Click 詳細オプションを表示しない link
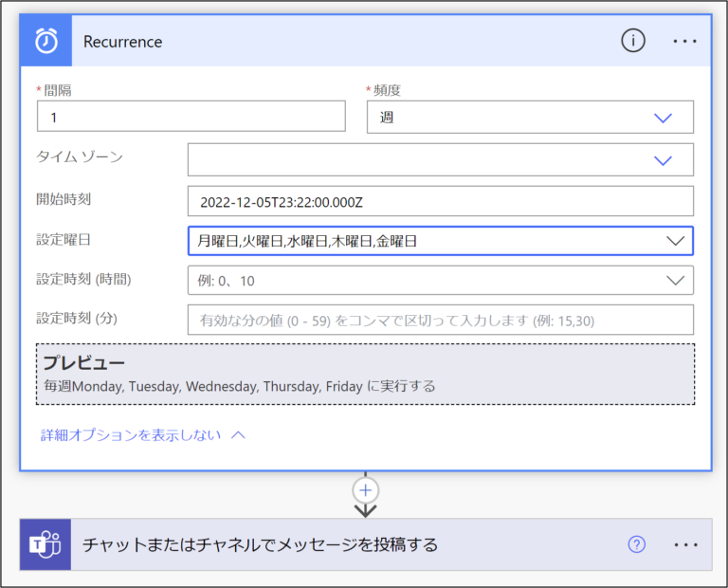 (131, 435)
